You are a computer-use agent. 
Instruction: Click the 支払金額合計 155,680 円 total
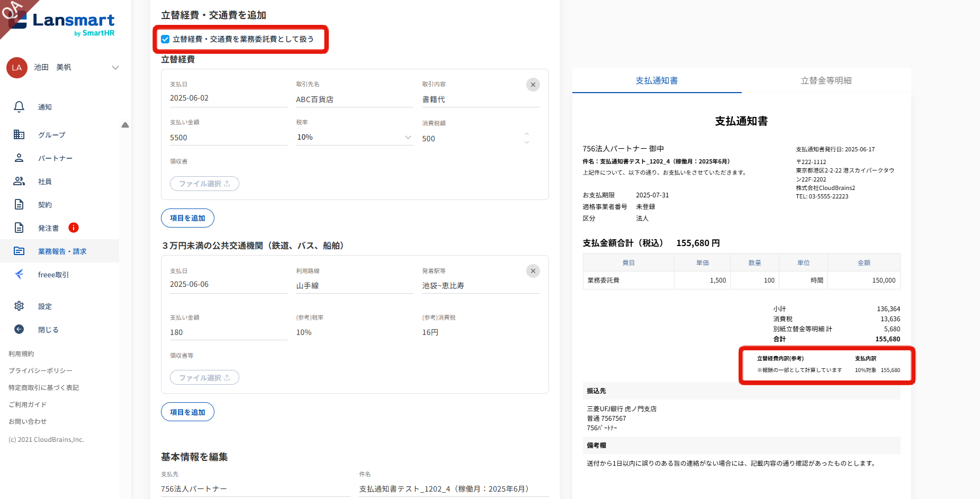[651, 243]
